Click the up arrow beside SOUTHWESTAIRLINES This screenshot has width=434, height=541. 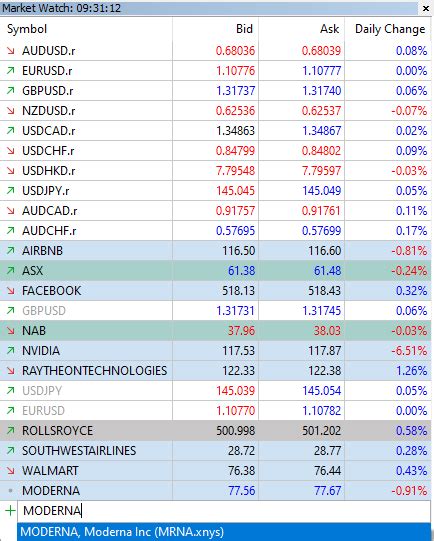click(11, 451)
